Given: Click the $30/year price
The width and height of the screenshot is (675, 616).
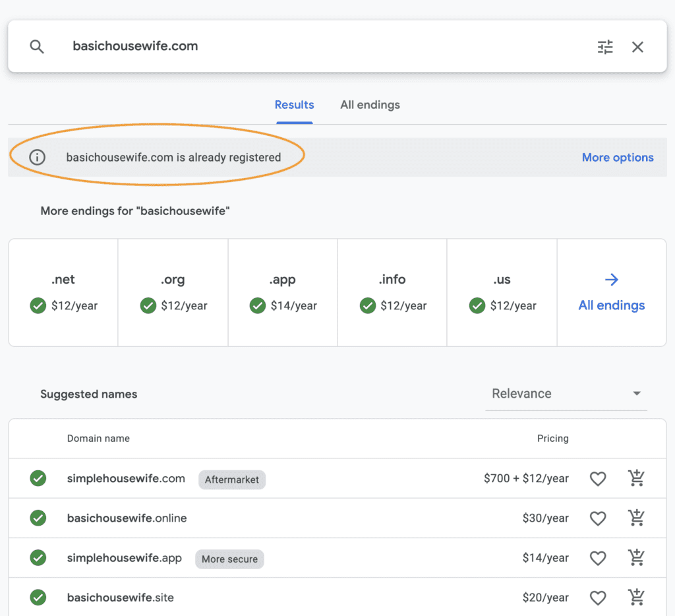Looking at the screenshot, I should click(545, 518).
